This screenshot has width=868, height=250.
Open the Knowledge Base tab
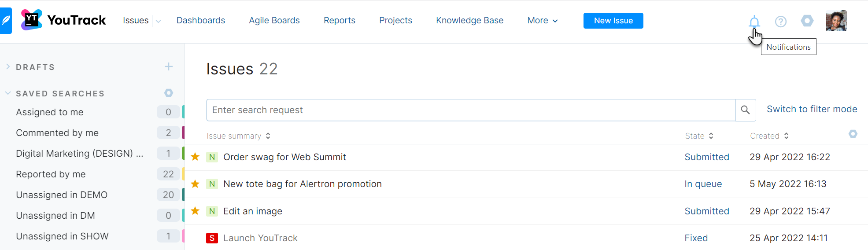pyautogui.click(x=469, y=21)
